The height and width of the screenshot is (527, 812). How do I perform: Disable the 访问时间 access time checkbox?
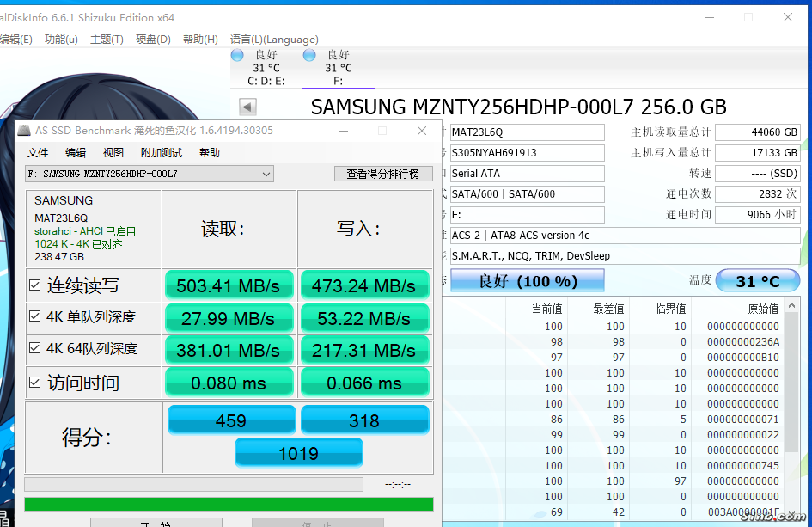[x=34, y=383]
